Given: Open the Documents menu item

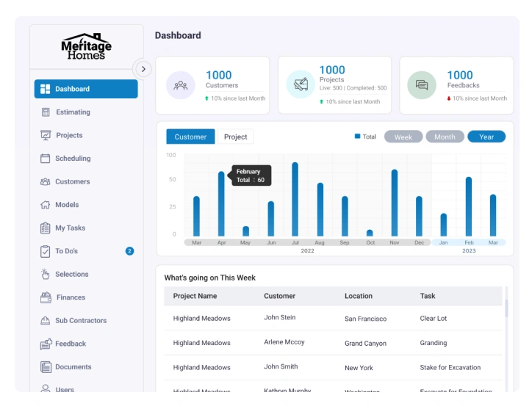Looking at the screenshot, I should (73, 367).
